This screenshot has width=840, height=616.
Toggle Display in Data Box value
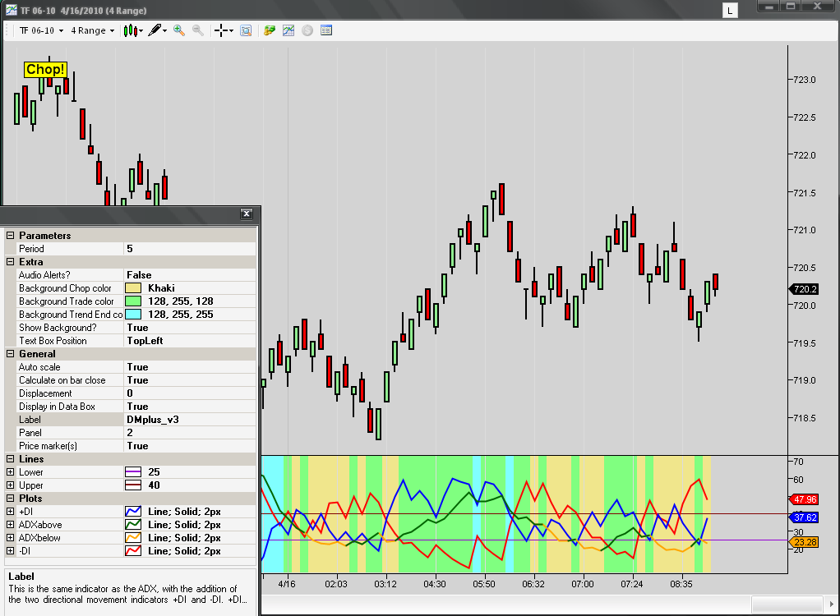click(x=190, y=407)
